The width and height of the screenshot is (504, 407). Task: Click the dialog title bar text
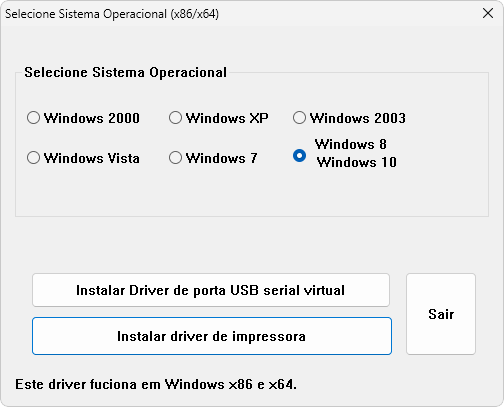click(x=112, y=14)
